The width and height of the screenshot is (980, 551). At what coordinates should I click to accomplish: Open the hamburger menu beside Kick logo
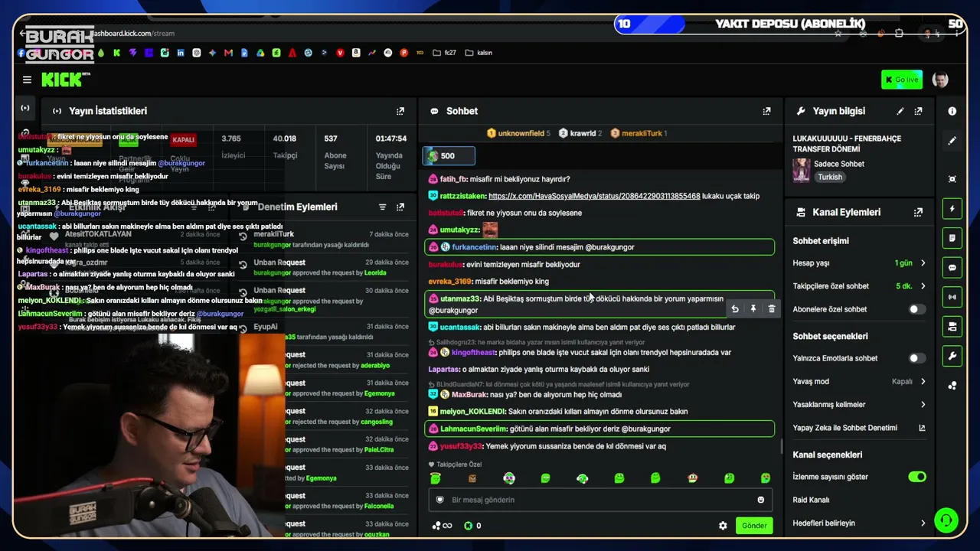click(x=27, y=80)
